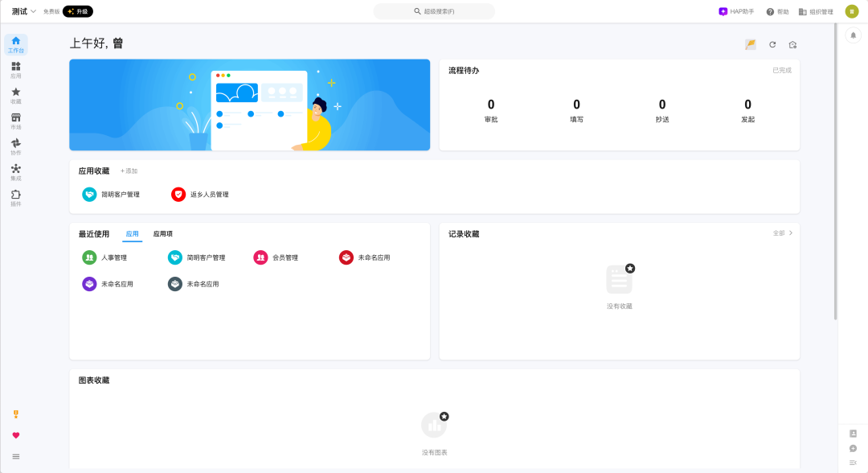868x473 pixels.
Task: Open 帮助 help menu
Action: point(777,11)
